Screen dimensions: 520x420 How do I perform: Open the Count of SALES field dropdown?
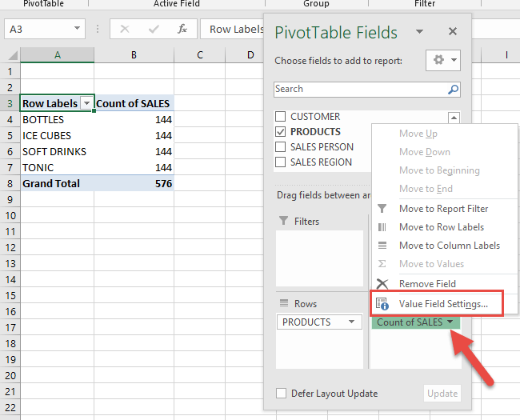pyautogui.click(x=450, y=322)
